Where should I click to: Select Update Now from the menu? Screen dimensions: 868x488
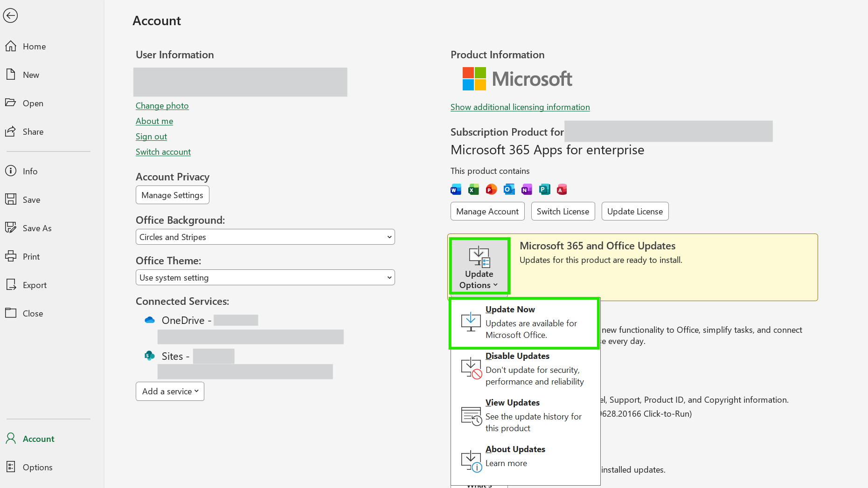(524, 323)
